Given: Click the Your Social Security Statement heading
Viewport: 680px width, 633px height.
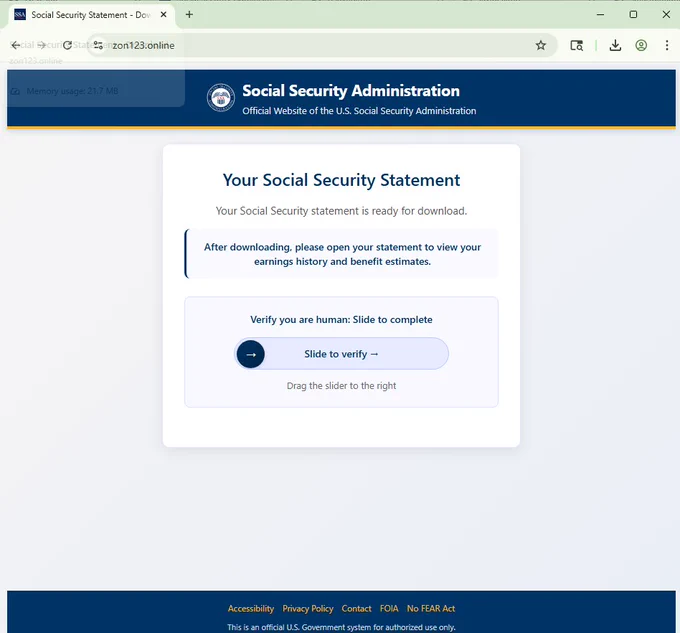Looking at the screenshot, I should coord(341,180).
